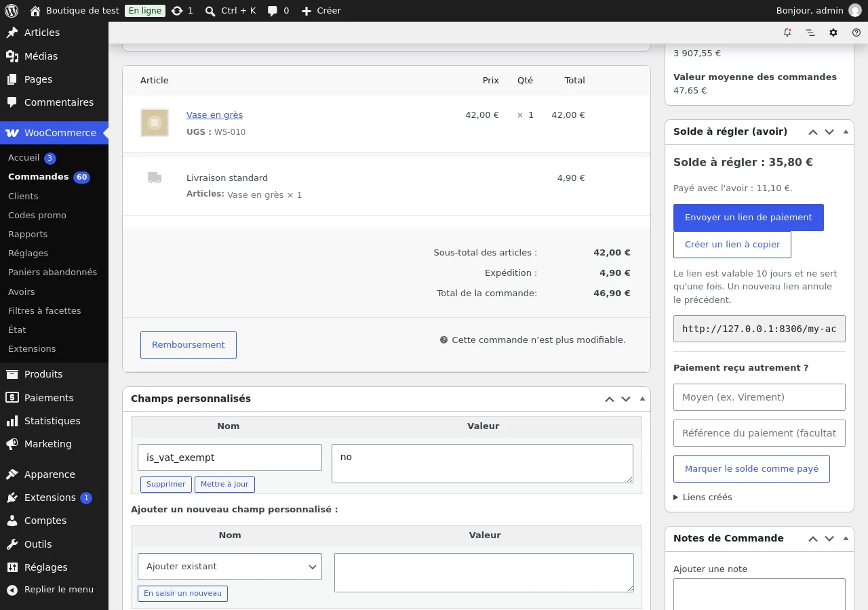The image size is (868, 610).
Task: Click the payment link URL field
Action: click(x=759, y=329)
